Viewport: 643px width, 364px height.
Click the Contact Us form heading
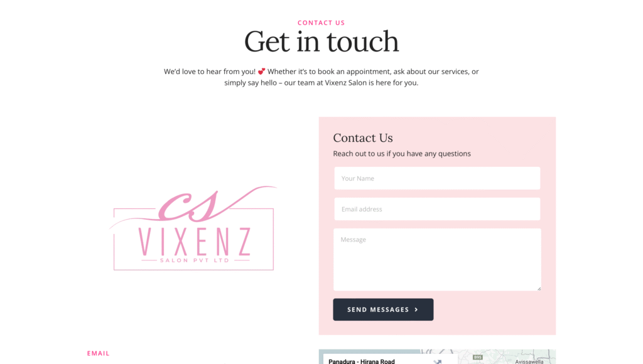363,137
